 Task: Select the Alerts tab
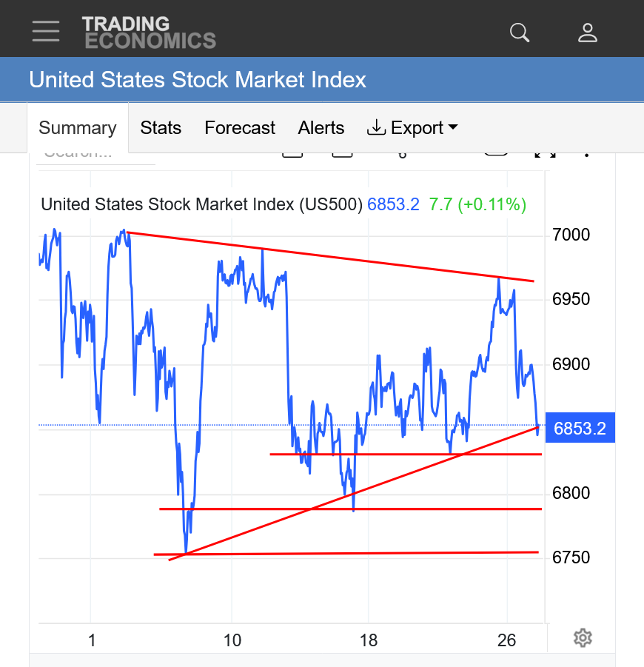(x=321, y=128)
